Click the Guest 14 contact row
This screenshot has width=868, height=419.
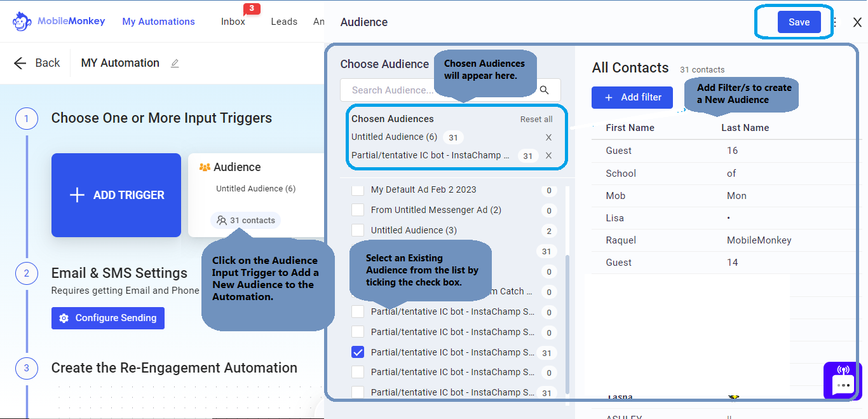(722, 263)
